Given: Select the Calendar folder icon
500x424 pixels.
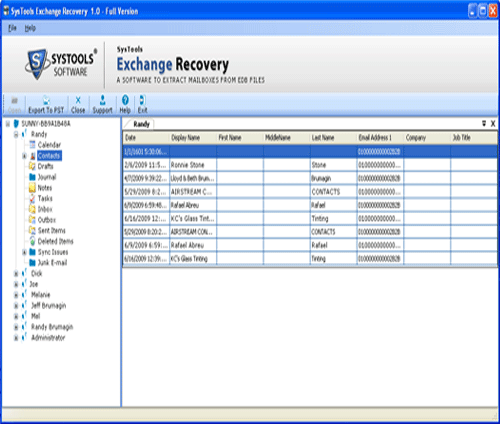Looking at the screenshot, I should point(32,145).
